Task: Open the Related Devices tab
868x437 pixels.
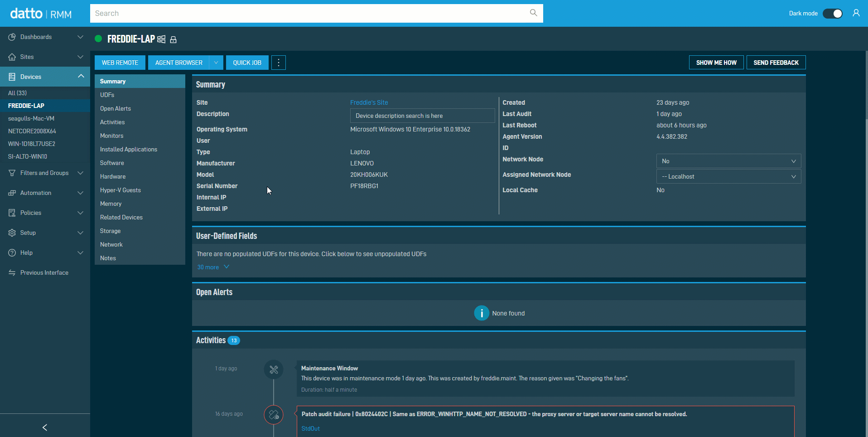Action: click(140, 217)
